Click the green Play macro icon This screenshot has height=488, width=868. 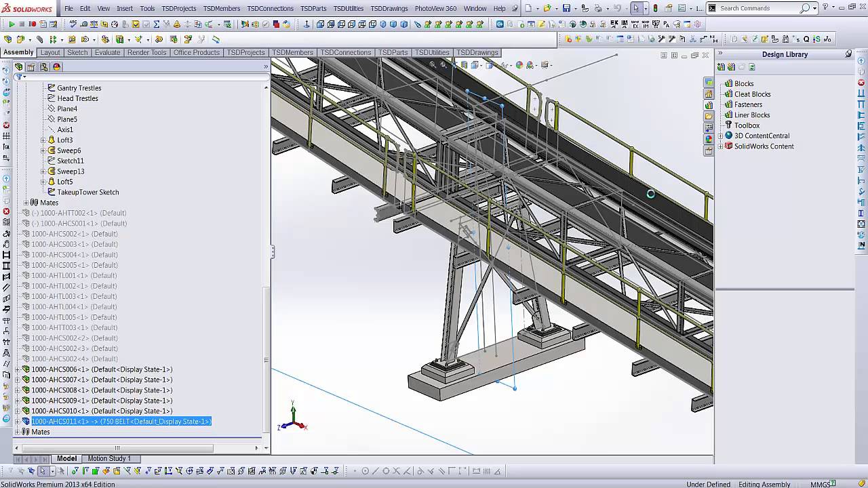tap(12, 24)
